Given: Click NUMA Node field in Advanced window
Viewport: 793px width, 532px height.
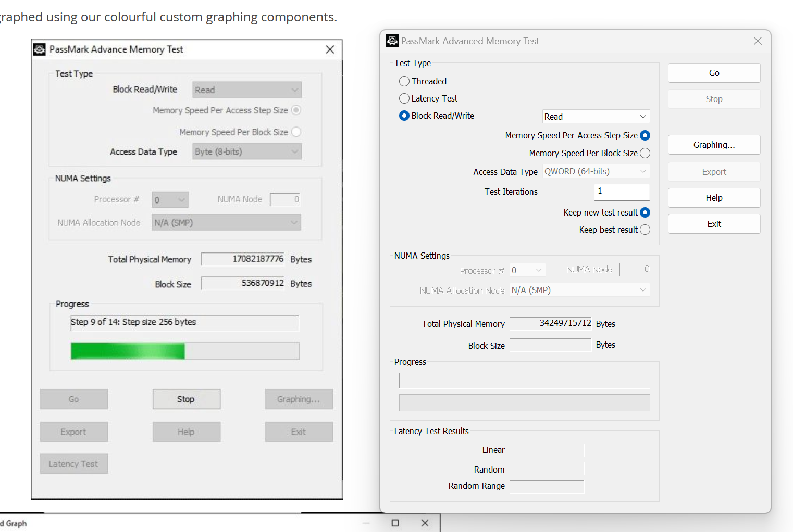Looking at the screenshot, I should tap(635, 269).
